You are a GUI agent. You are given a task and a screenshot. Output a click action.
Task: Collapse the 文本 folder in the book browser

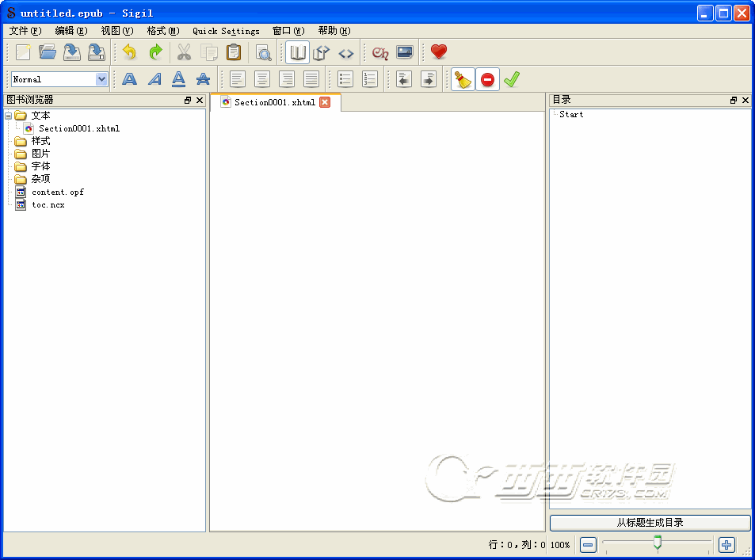(x=9, y=116)
